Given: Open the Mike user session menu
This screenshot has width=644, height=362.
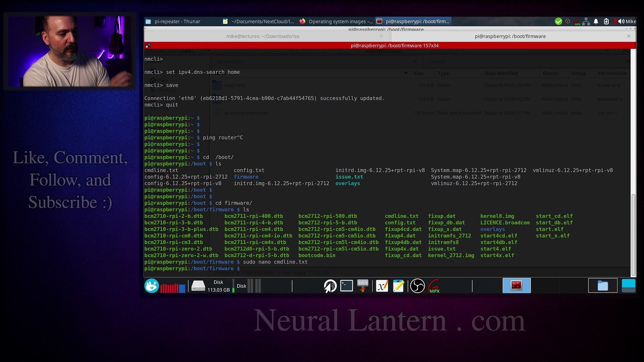Looking at the screenshot, I should coord(631,21).
